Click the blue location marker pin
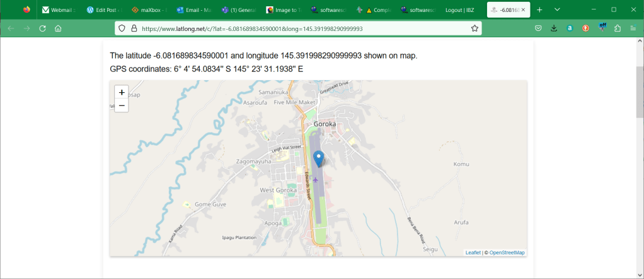The image size is (644, 279). tap(319, 158)
